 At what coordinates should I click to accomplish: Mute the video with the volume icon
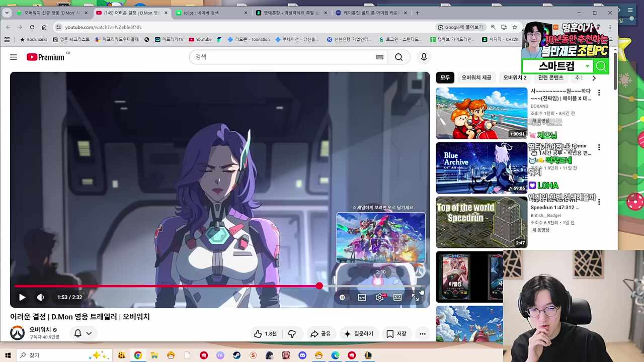pos(41,297)
